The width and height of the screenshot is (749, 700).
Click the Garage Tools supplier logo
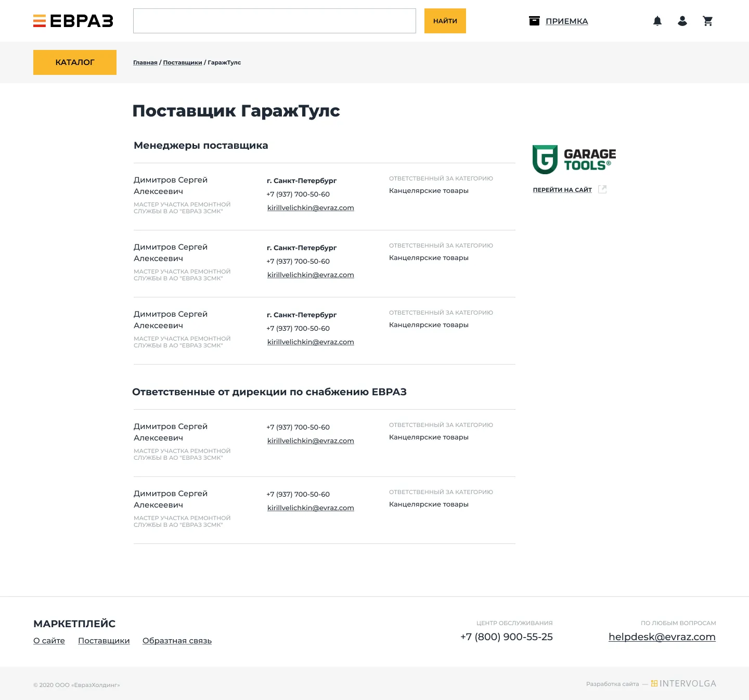[574, 160]
